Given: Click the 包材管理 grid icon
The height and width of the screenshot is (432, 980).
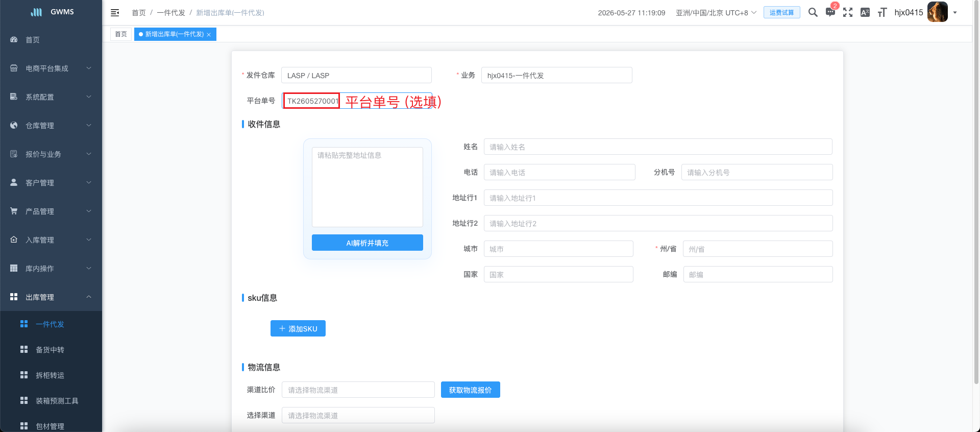Looking at the screenshot, I should point(24,426).
